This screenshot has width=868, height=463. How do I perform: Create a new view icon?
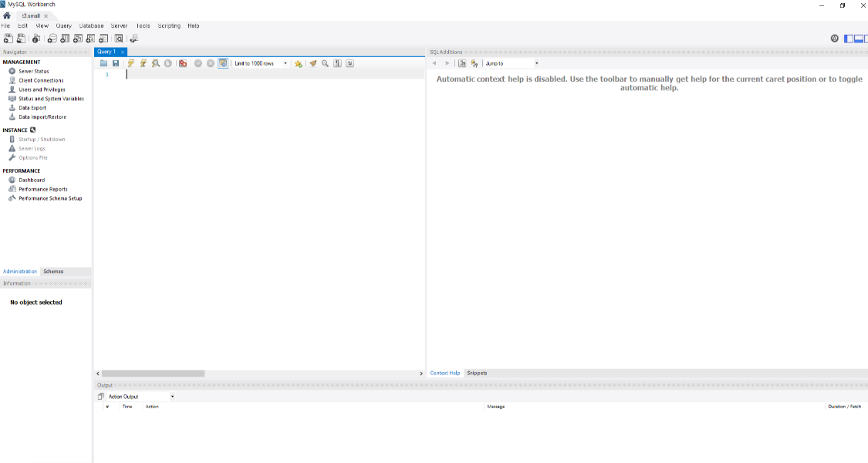pyautogui.click(x=77, y=39)
